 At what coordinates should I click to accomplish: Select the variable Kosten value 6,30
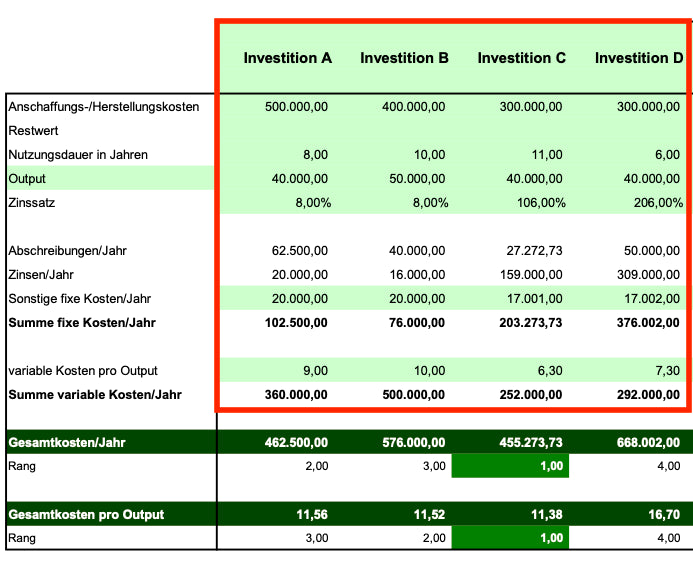pos(550,370)
